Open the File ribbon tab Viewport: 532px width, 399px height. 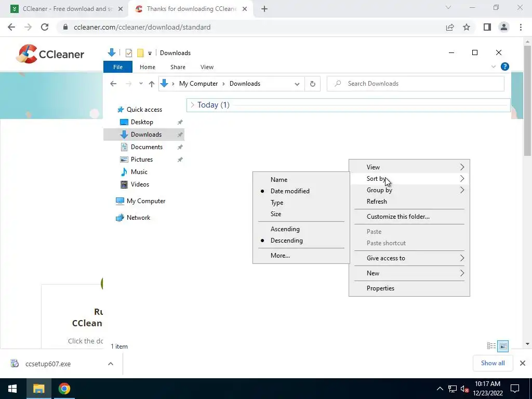click(118, 67)
